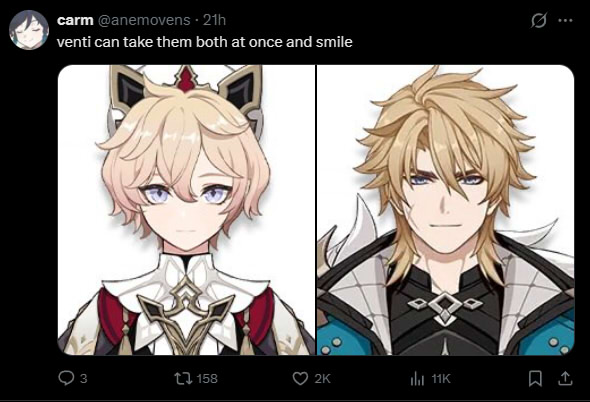Screen dimensions: 590x402
Task: Open the cat-eared character image
Action: point(186,210)
